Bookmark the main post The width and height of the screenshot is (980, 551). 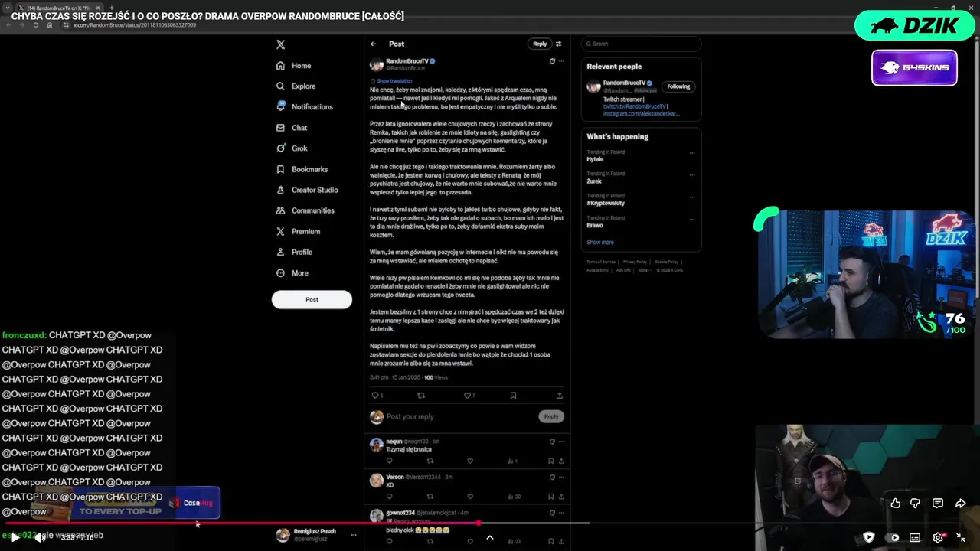(x=513, y=396)
